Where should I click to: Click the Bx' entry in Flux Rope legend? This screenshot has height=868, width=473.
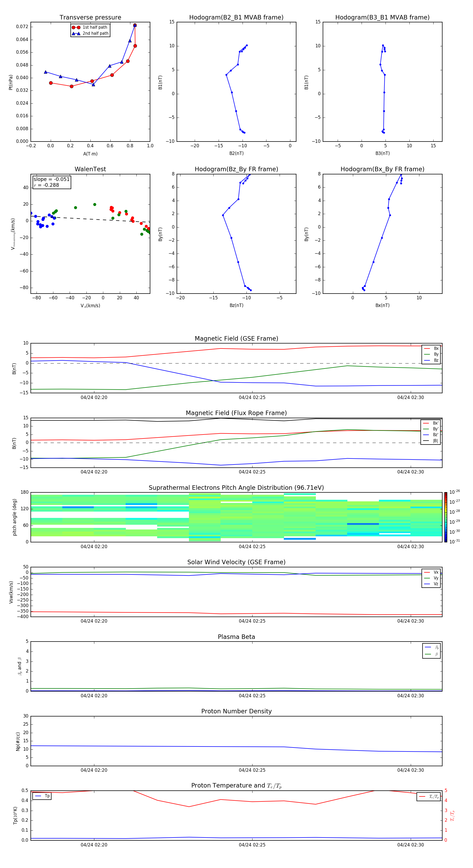(431, 423)
